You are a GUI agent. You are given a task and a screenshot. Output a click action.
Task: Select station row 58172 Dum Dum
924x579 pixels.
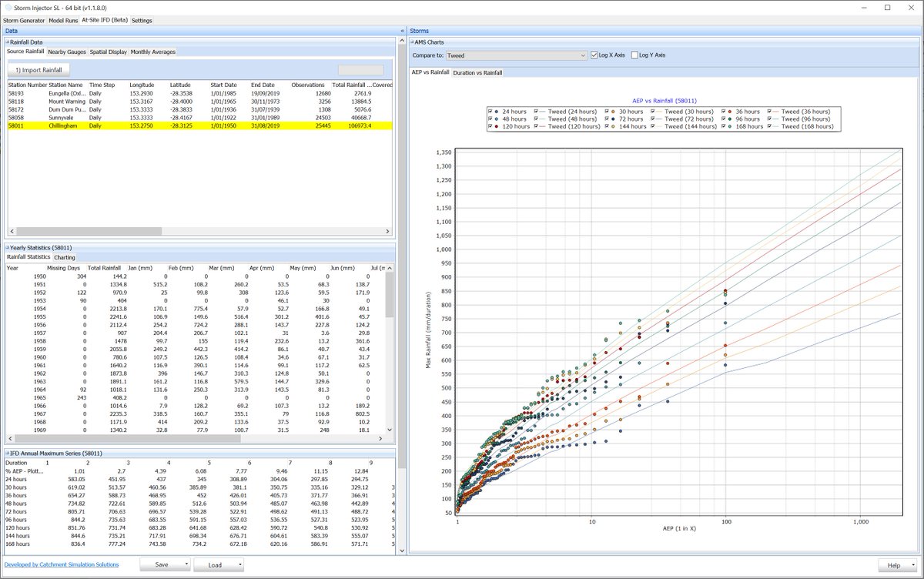[199, 109]
